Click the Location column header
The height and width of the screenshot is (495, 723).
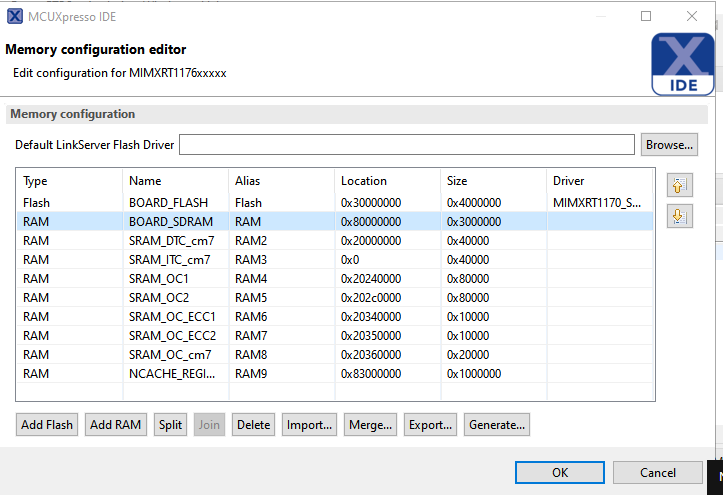pyautogui.click(x=364, y=181)
